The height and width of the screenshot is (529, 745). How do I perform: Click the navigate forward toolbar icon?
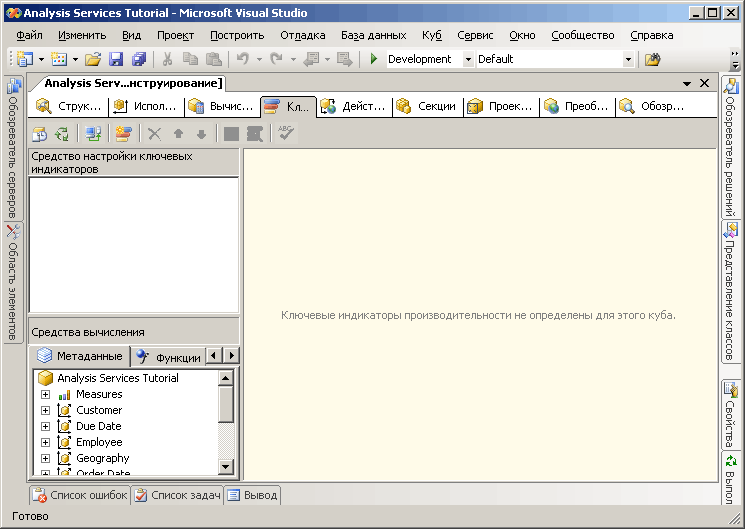tap(344, 59)
